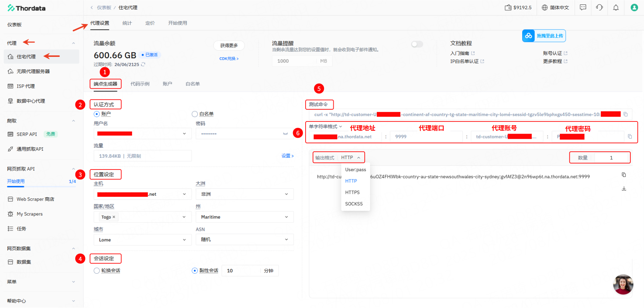The height and width of the screenshot is (308, 644).
Task: Copy the curl test command
Action: click(x=626, y=114)
